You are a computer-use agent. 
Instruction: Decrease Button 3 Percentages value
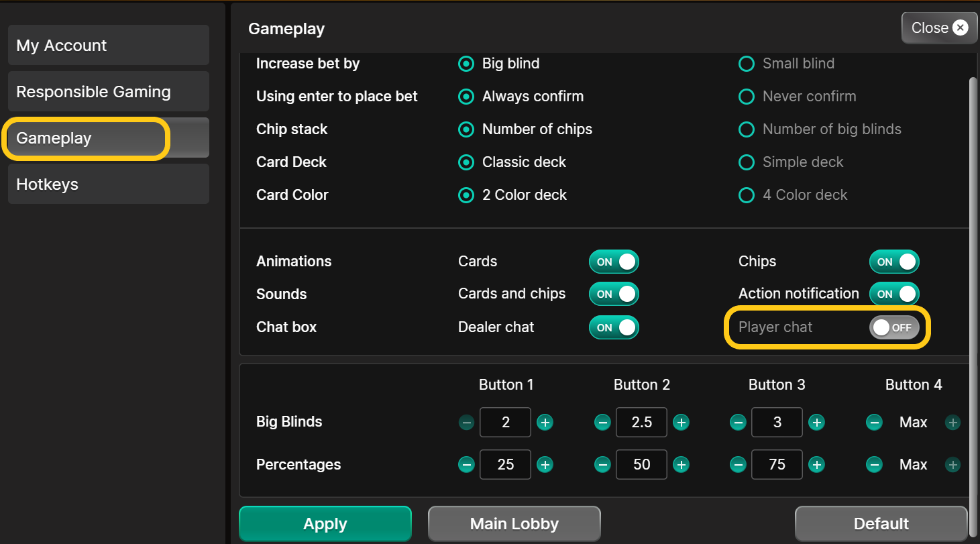(x=738, y=464)
